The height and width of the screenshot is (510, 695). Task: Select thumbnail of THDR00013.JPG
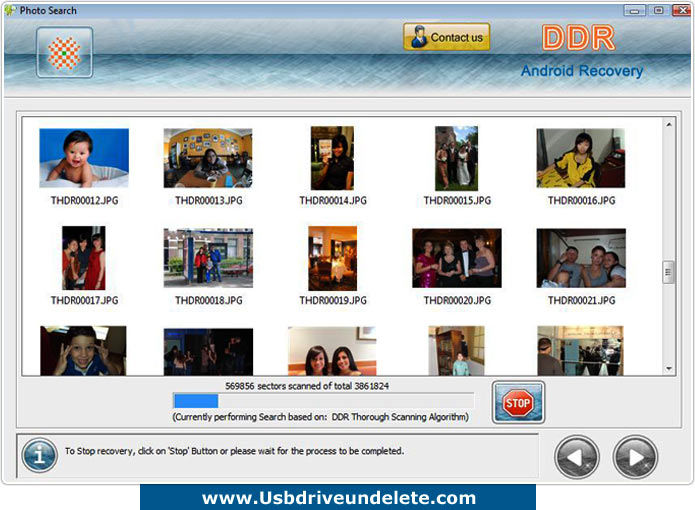pyautogui.click(x=208, y=158)
